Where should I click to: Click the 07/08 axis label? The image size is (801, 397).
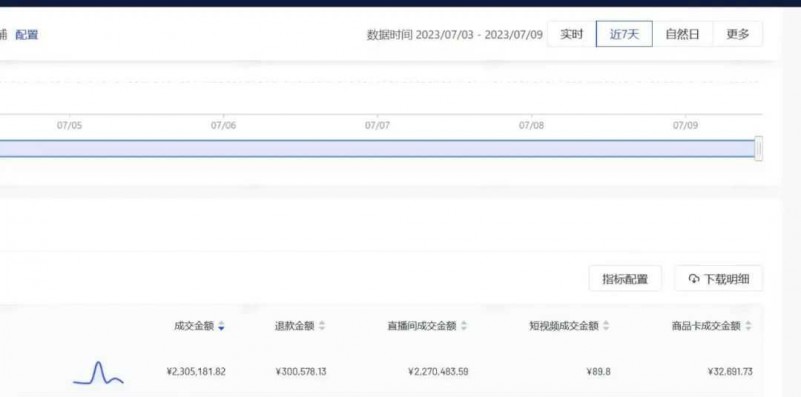(531, 126)
